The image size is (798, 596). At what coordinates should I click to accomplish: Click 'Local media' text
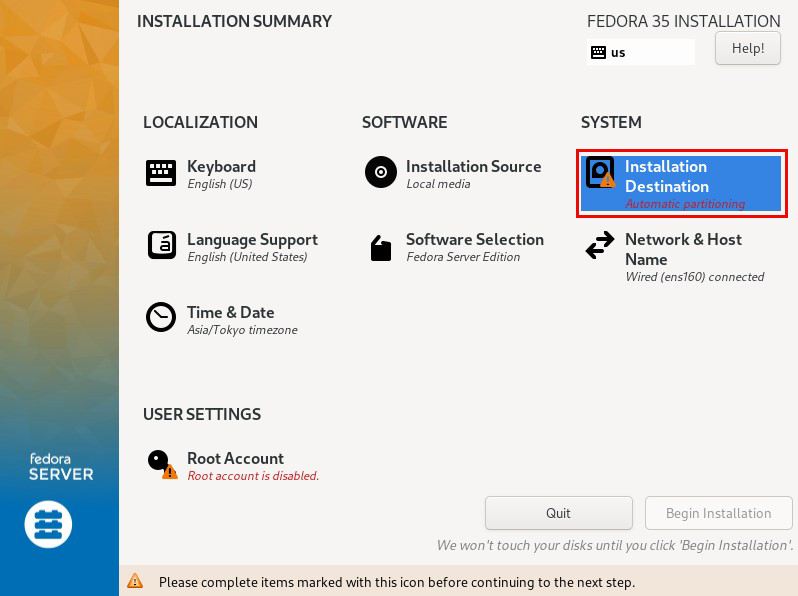point(438,184)
